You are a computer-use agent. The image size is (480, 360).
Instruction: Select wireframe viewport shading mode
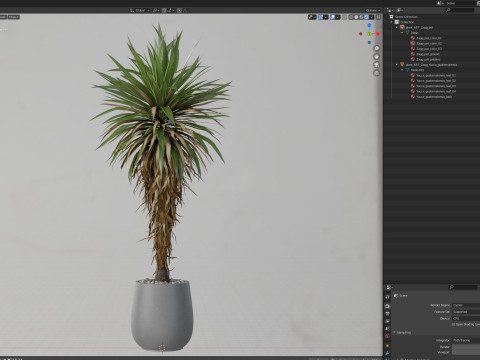tap(351, 17)
